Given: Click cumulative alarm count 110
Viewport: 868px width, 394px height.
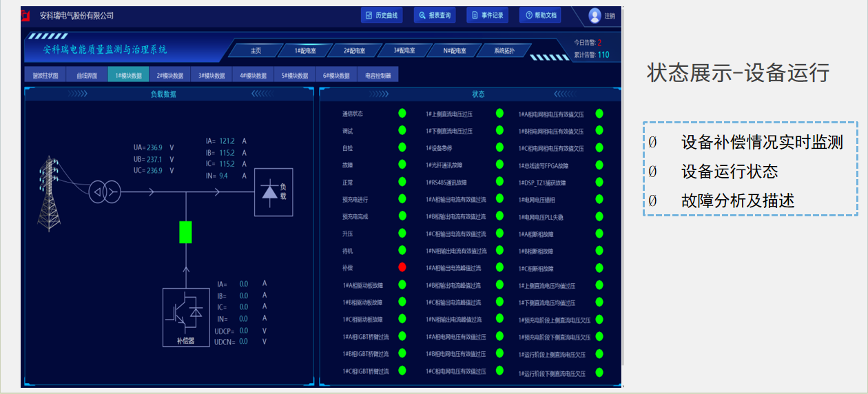Looking at the screenshot, I should click(x=603, y=54).
